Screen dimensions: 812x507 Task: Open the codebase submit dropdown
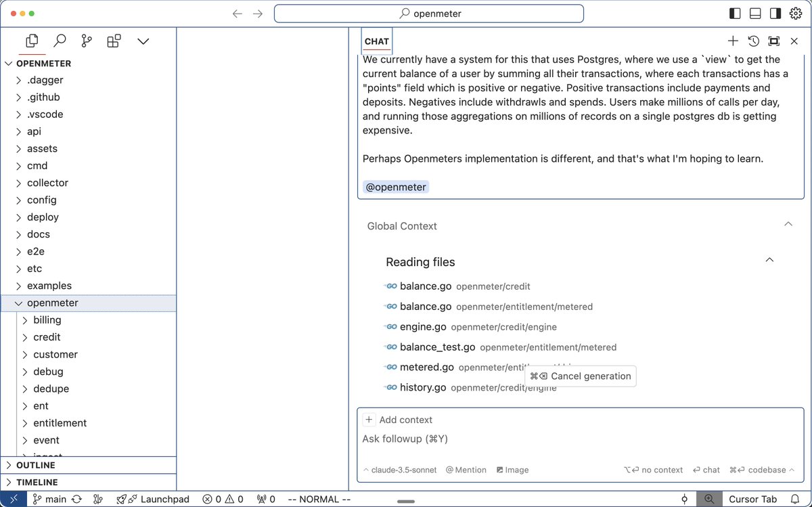(762, 470)
